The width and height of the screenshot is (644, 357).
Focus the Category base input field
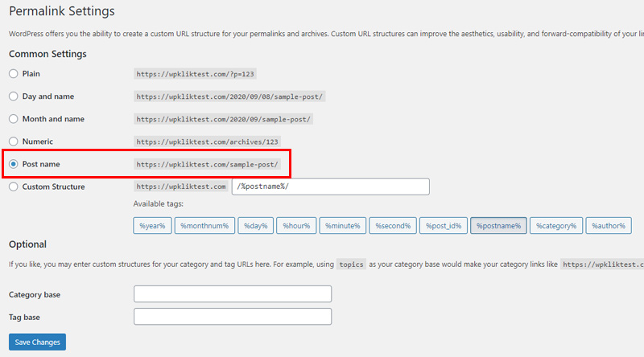pyautogui.click(x=233, y=294)
